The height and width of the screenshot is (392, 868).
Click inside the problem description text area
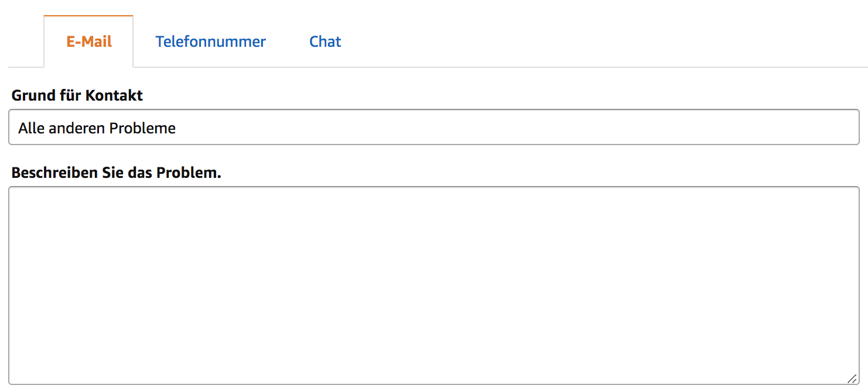pyautogui.click(x=434, y=286)
